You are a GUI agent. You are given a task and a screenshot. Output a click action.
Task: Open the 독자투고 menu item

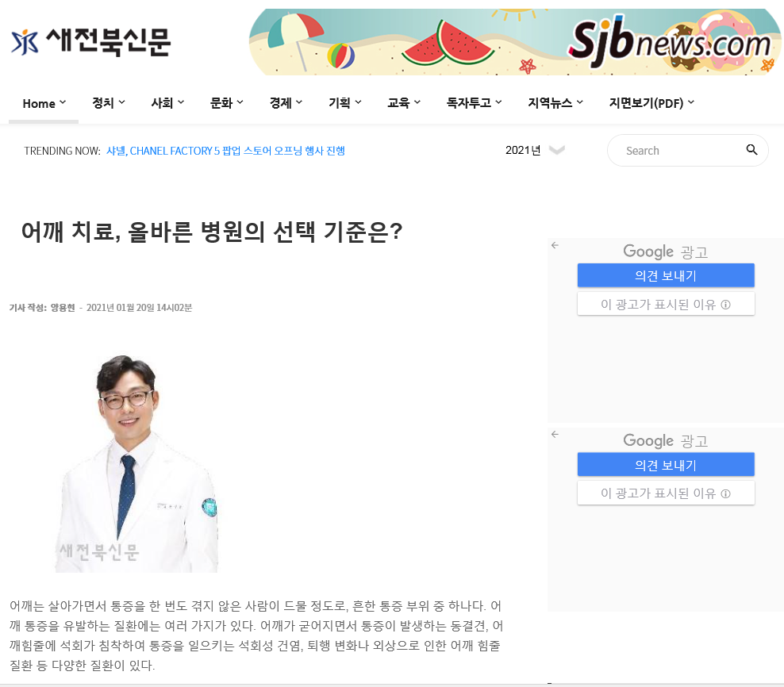pyautogui.click(x=474, y=103)
